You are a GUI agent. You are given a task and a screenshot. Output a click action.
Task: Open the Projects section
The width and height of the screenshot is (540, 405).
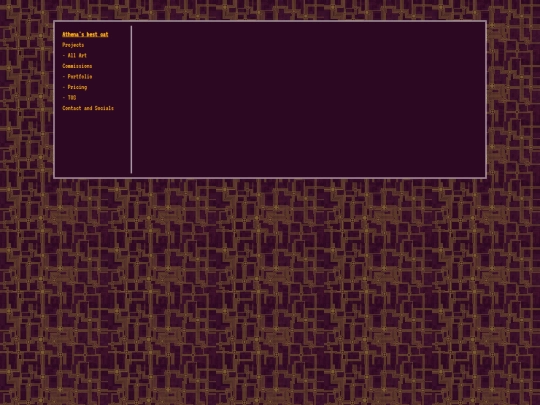tap(73, 45)
